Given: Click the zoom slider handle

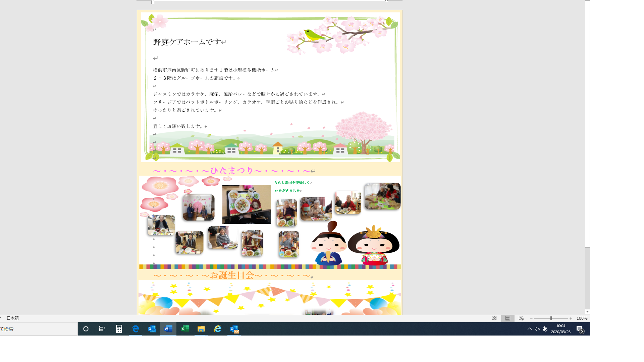Looking at the screenshot, I should (x=551, y=318).
